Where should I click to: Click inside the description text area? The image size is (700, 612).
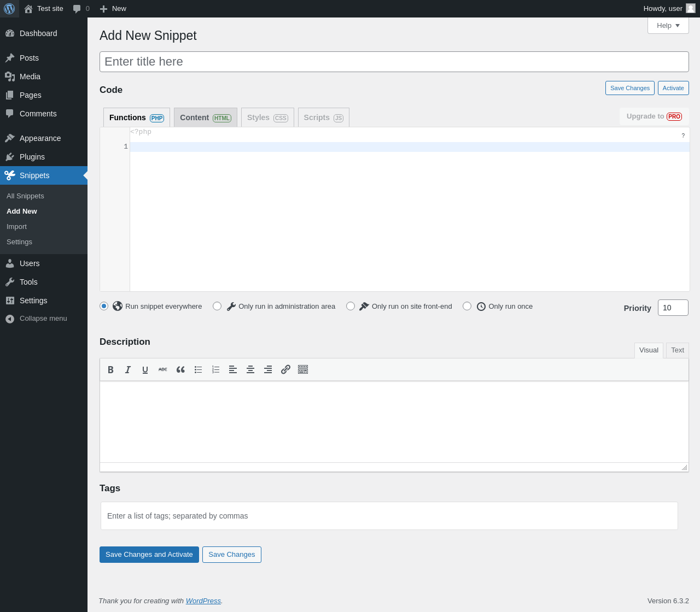point(394,422)
